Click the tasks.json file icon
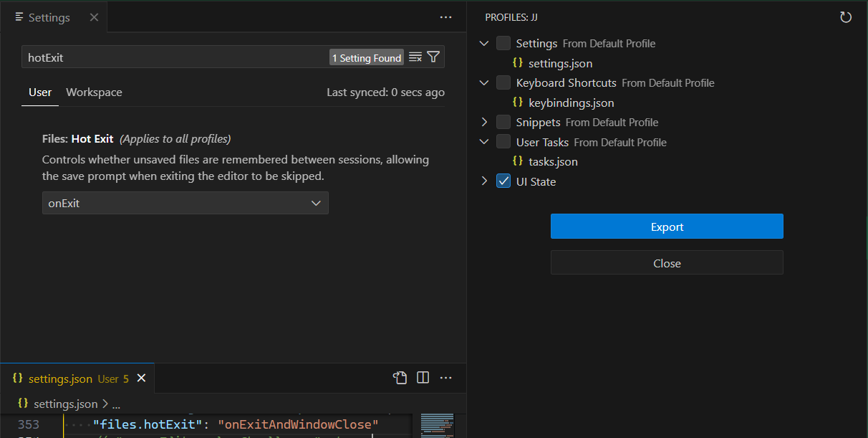This screenshot has height=438, width=868. coord(518,161)
